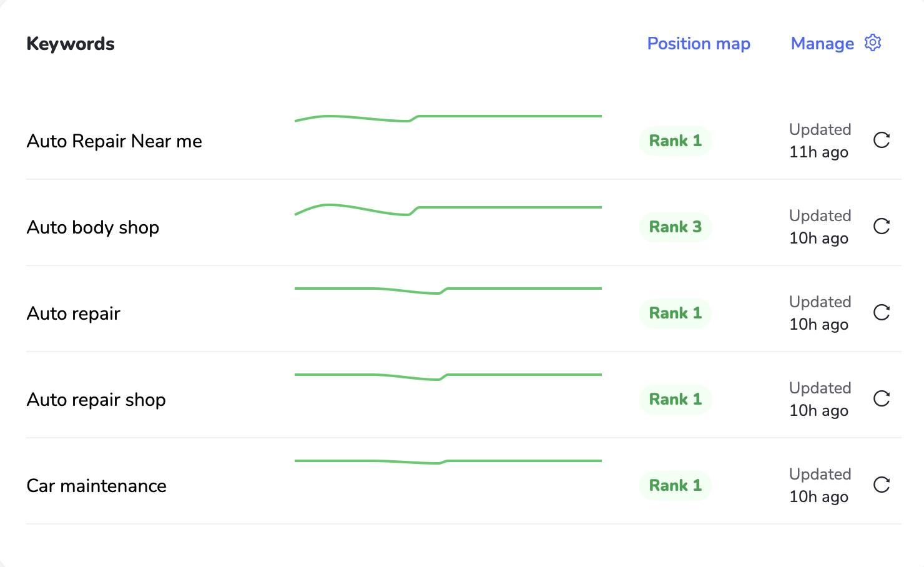Screen dimensions: 924x567
Task: Refresh the Auto repair shop keyword
Action: point(882,399)
